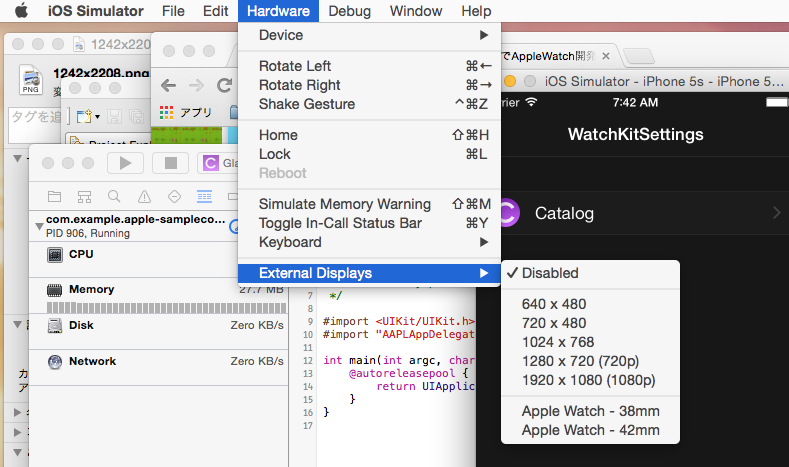Click the CPU chip icon
Screen dimensions: 789x467
pyautogui.click(x=54, y=255)
